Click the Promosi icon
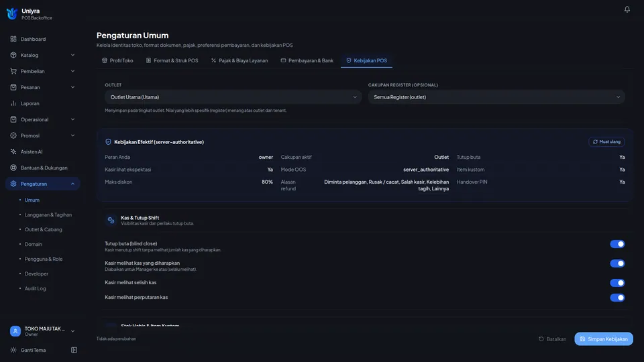Viewport: 644px width, 362px height. pyautogui.click(x=13, y=135)
